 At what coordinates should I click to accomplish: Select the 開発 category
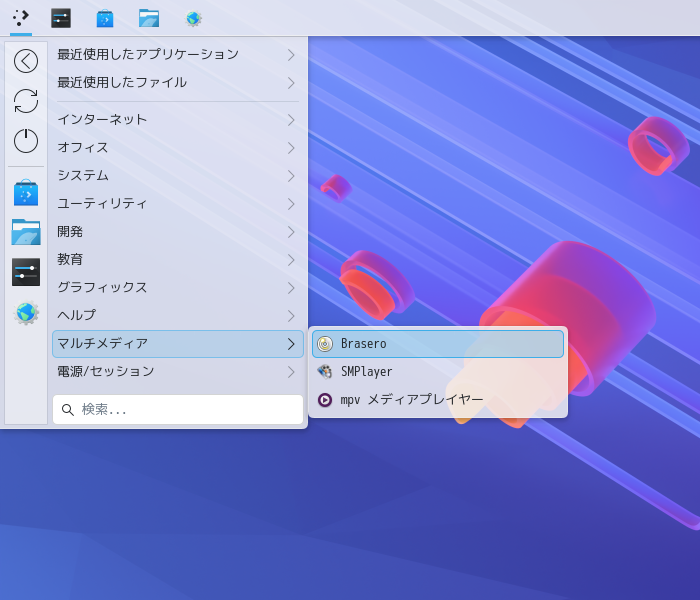(x=178, y=232)
